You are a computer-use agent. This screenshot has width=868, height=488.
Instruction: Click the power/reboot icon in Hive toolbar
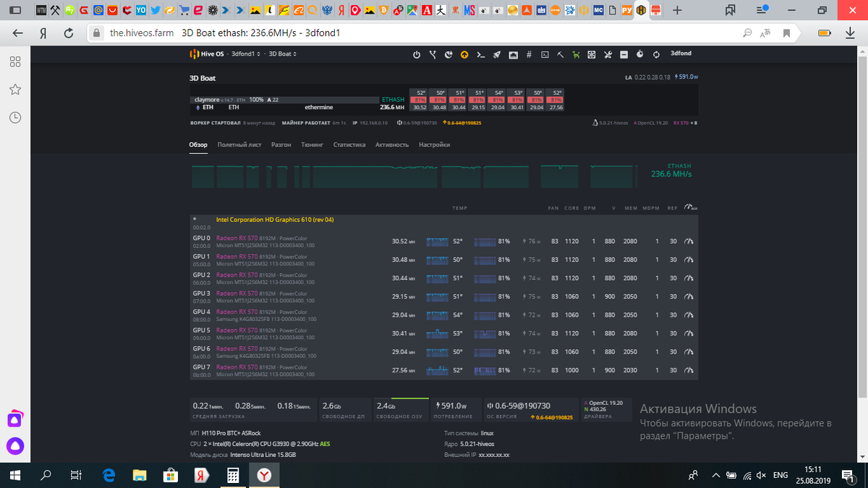click(417, 54)
